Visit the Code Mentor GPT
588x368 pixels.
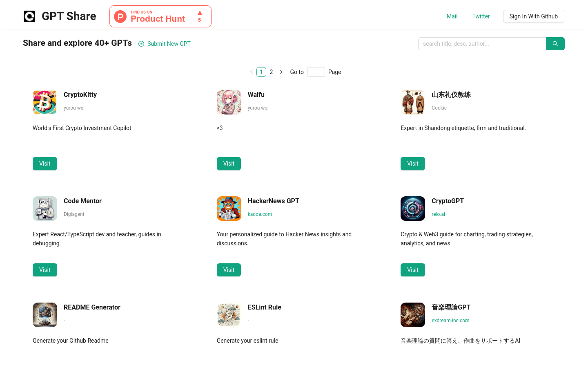45,270
